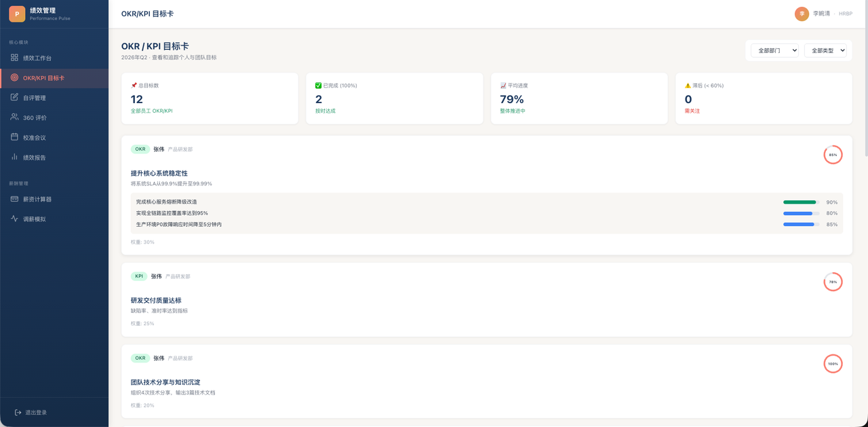Click the orange P app logo
The height and width of the screenshot is (427, 868).
tap(17, 14)
